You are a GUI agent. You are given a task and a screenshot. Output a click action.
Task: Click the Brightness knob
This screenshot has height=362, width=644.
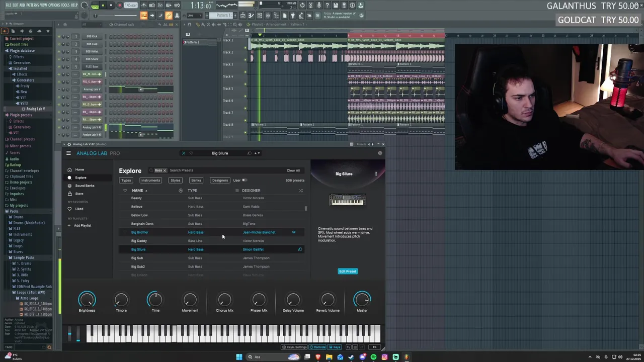click(87, 300)
